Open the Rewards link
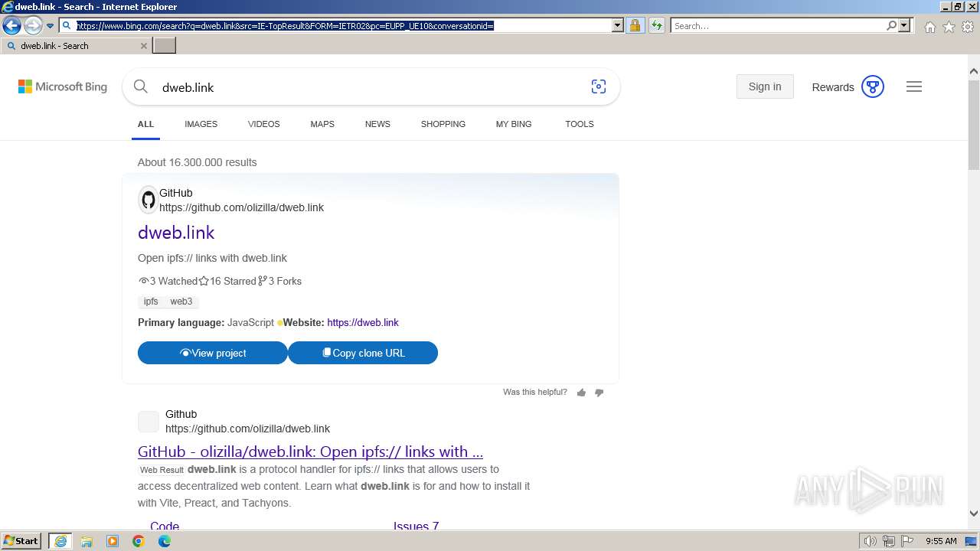 pos(833,87)
